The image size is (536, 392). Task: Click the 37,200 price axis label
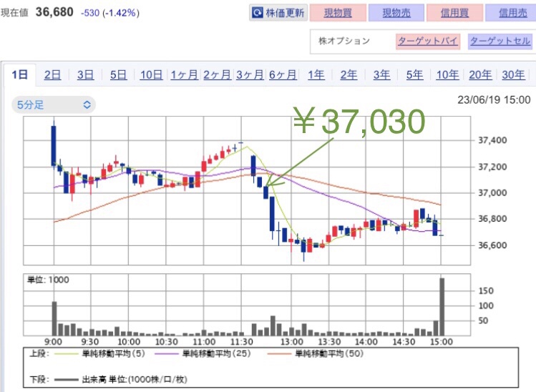[x=492, y=167]
